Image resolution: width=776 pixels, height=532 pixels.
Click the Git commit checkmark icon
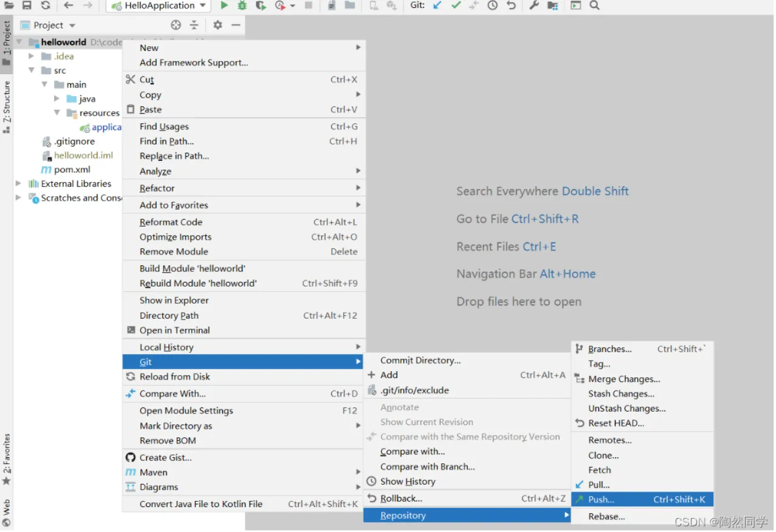tap(456, 5)
